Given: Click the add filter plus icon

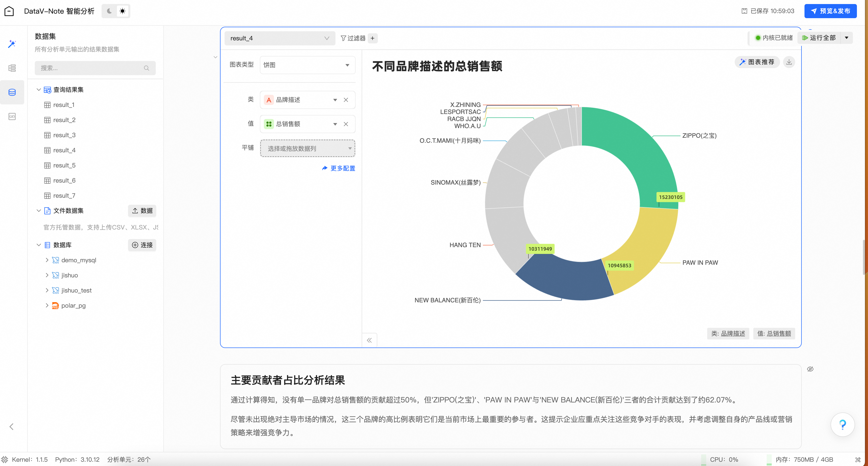Looking at the screenshot, I should (372, 38).
